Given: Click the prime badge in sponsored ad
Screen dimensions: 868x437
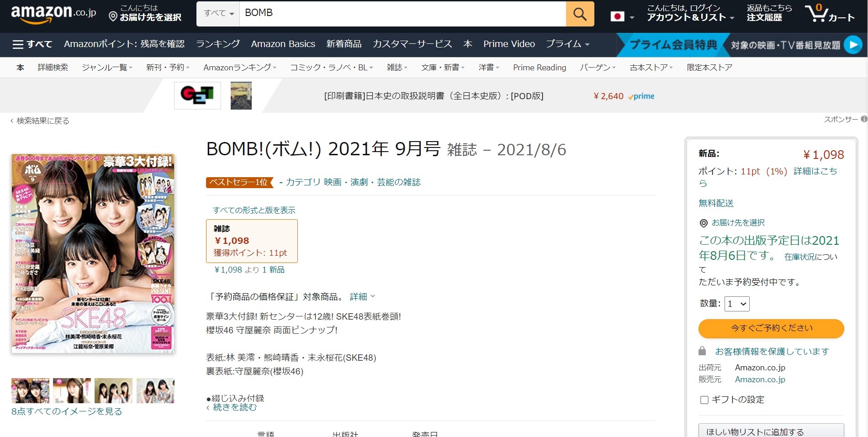Looking at the screenshot, I should pos(641,96).
